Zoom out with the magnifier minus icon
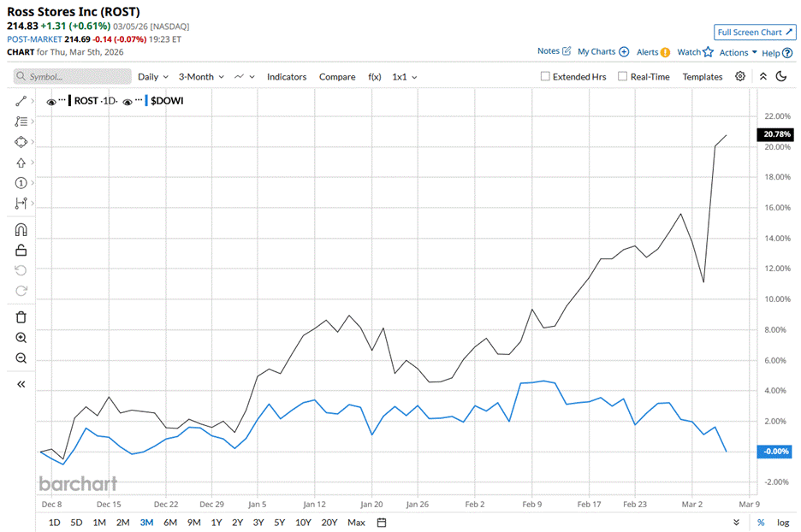This screenshot has width=801, height=532. 21,358
